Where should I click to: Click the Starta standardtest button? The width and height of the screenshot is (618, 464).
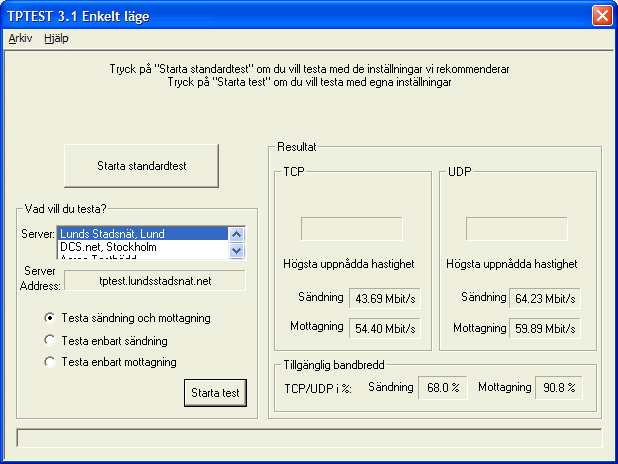(141, 166)
